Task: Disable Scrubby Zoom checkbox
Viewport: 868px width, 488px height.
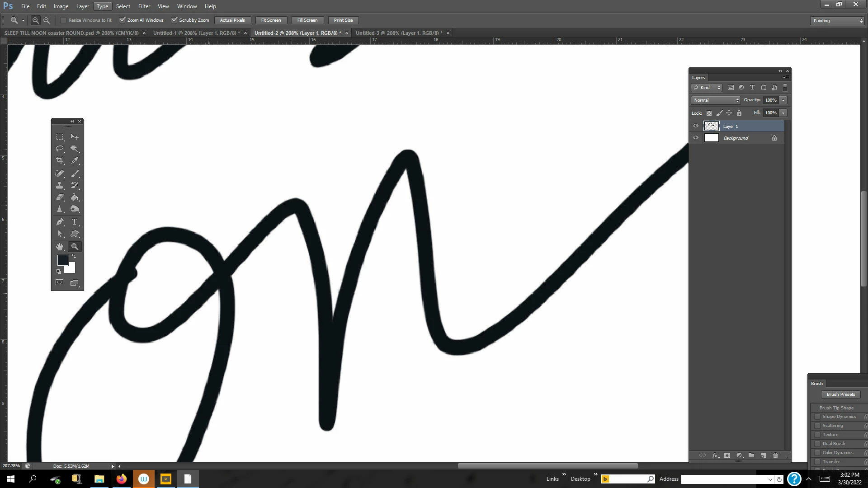Action: [x=175, y=20]
